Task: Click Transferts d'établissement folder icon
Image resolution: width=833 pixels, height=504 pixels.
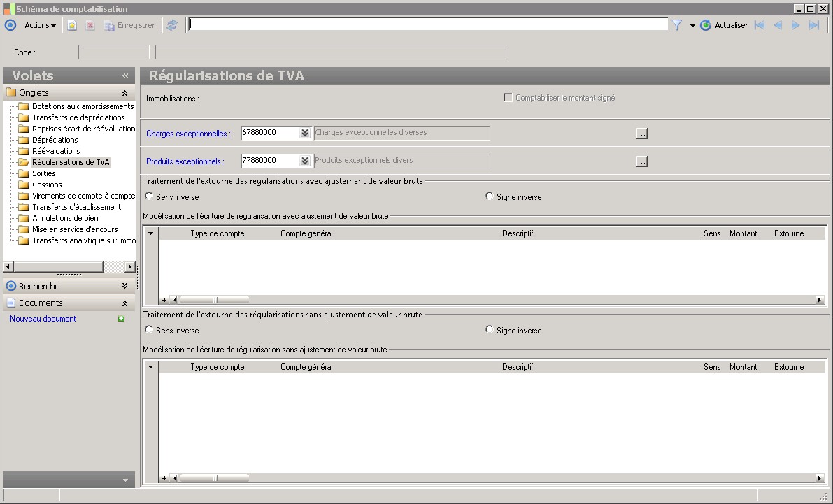Action: pyautogui.click(x=23, y=207)
